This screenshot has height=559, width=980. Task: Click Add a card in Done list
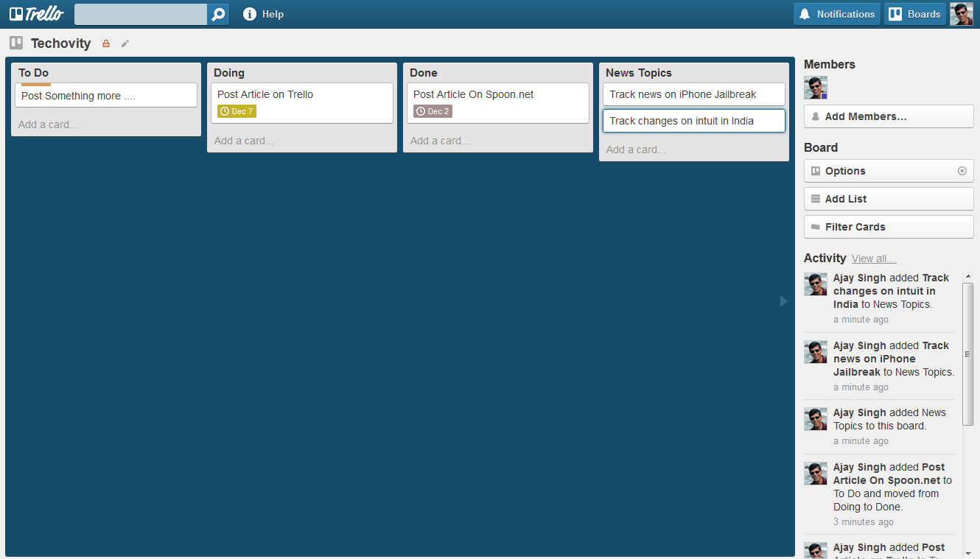pos(440,141)
